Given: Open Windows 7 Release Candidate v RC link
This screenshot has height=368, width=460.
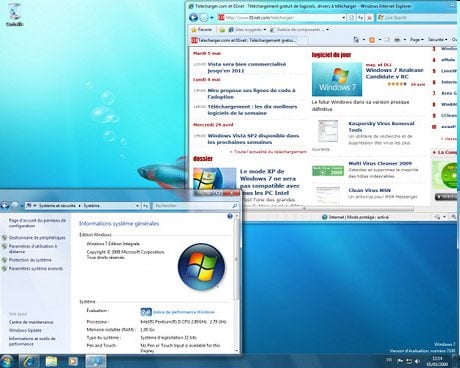Looking at the screenshot, I should coord(395,73).
